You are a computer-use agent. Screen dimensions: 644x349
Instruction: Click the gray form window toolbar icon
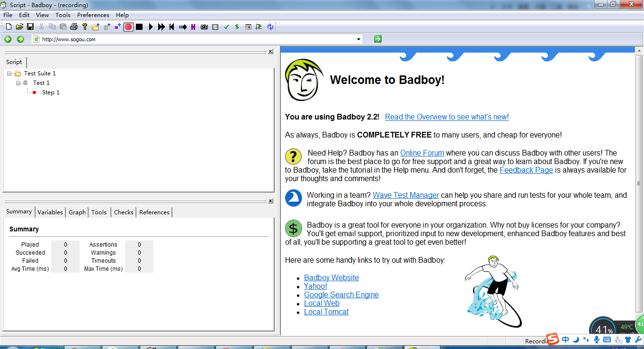tap(215, 27)
